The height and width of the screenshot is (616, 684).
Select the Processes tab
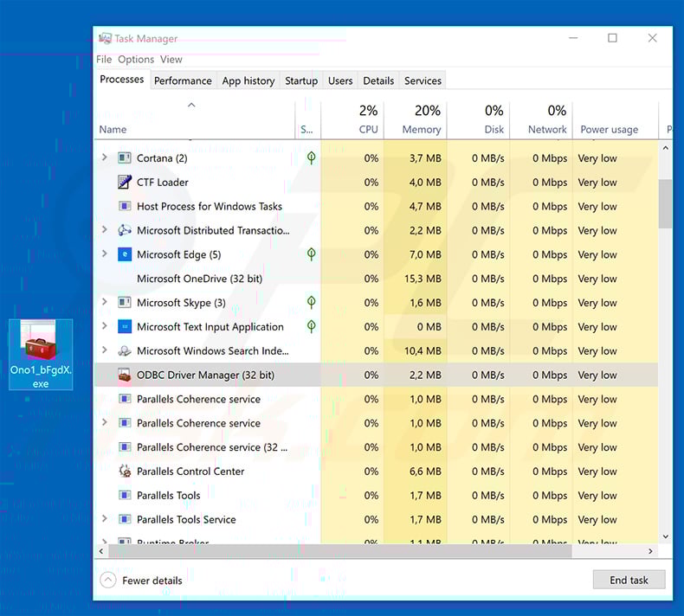pyautogui.click(x=122, y=80)
